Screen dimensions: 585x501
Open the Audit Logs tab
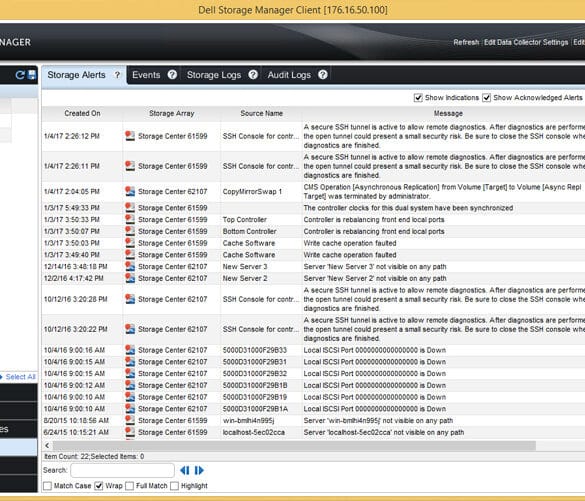[x=289, y=75]
